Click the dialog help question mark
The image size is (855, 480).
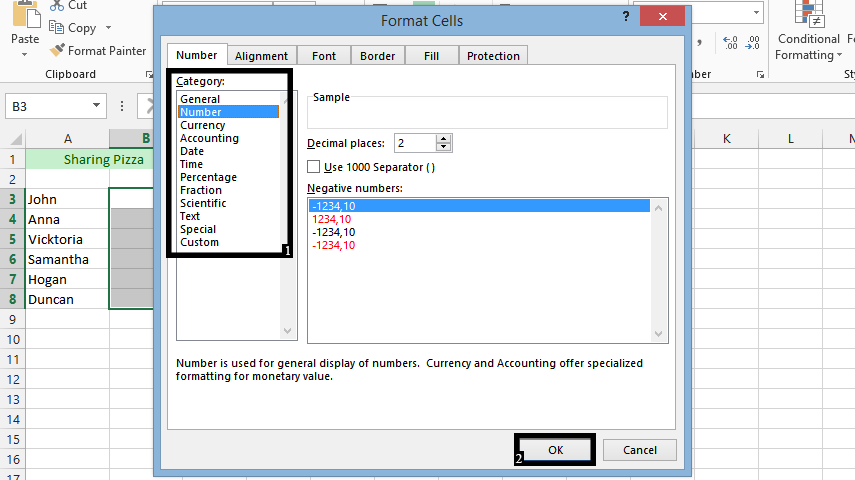pos(626,16)
